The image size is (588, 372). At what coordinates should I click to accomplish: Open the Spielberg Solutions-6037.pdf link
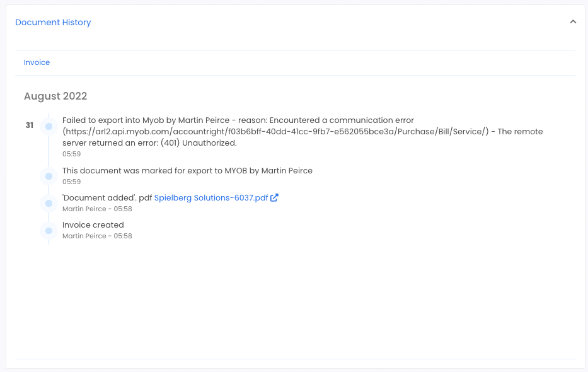211,197
